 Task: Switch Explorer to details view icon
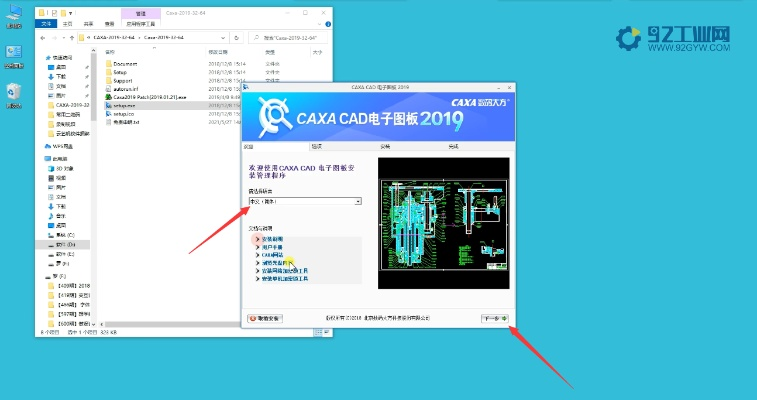point(317,332)
